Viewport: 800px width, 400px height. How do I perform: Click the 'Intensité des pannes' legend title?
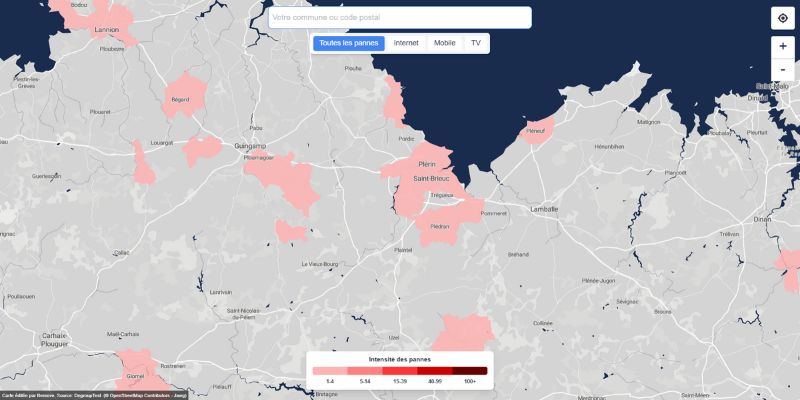pos(399,360)
